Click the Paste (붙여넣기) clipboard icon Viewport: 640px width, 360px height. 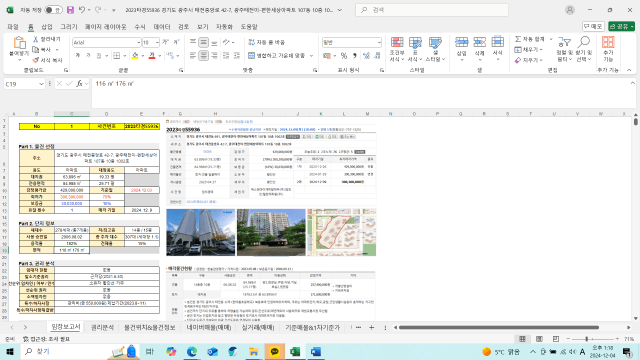click(x=19, y=43)
